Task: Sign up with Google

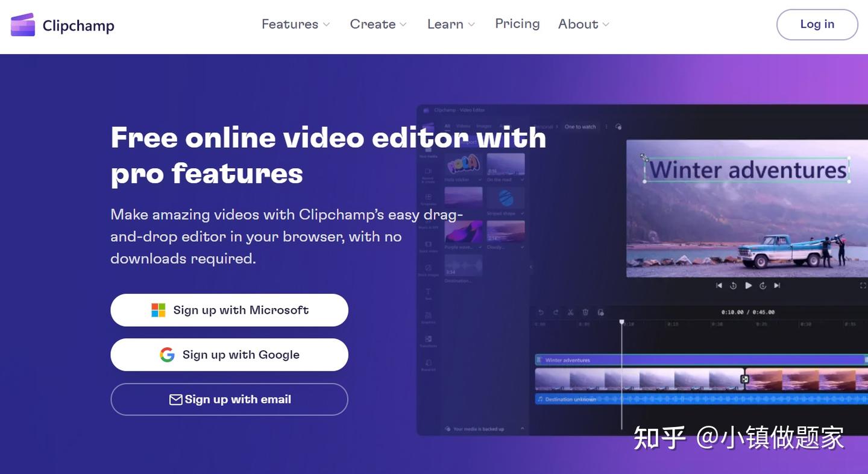Action: [229, 355]
